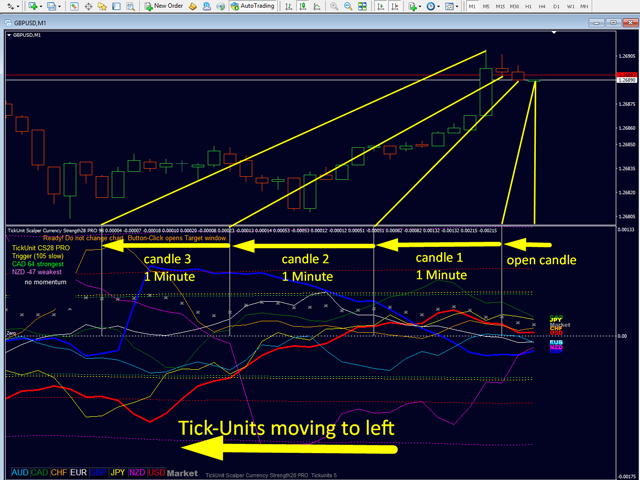Toggle the Auto Scroll chart icon

(x=381, y=6)
